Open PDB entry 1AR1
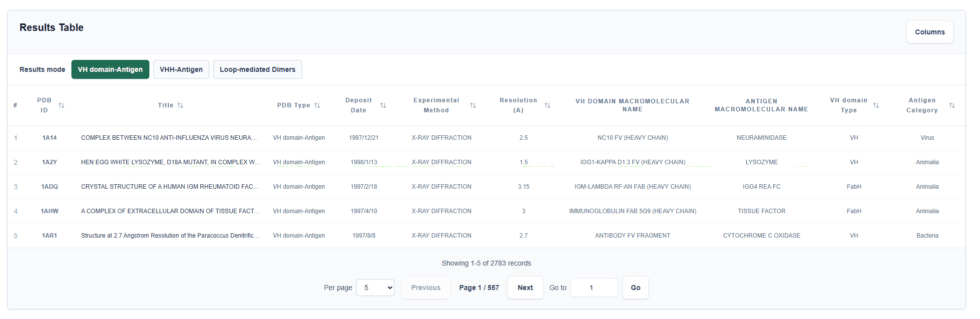 49,236
